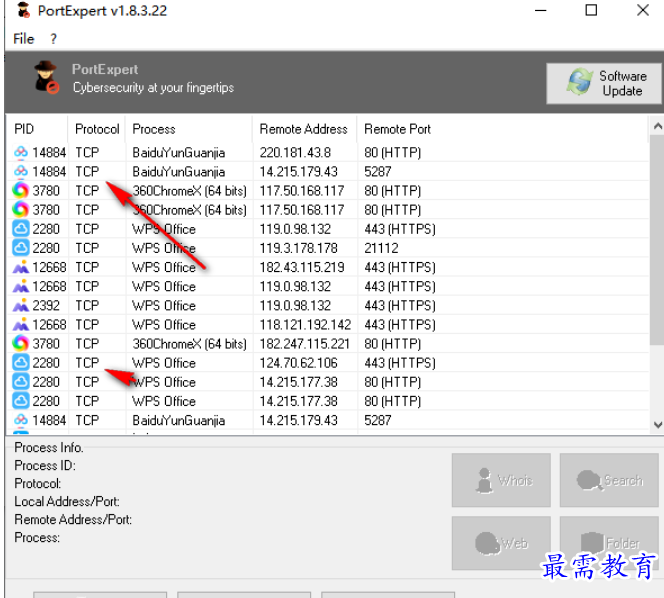
Task: Click the WPS cloud icon in 119.0.98.132 PID 2280 row
Action: click(x=20, y=228)
